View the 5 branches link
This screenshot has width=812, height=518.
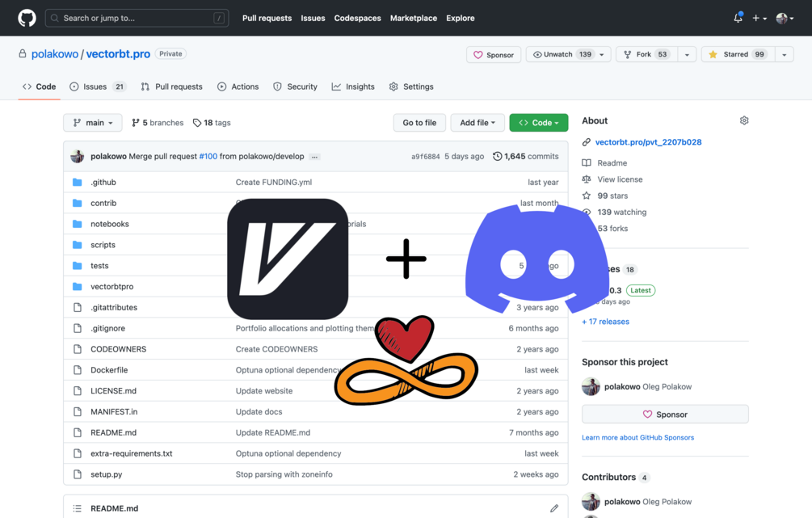[158, 123]
